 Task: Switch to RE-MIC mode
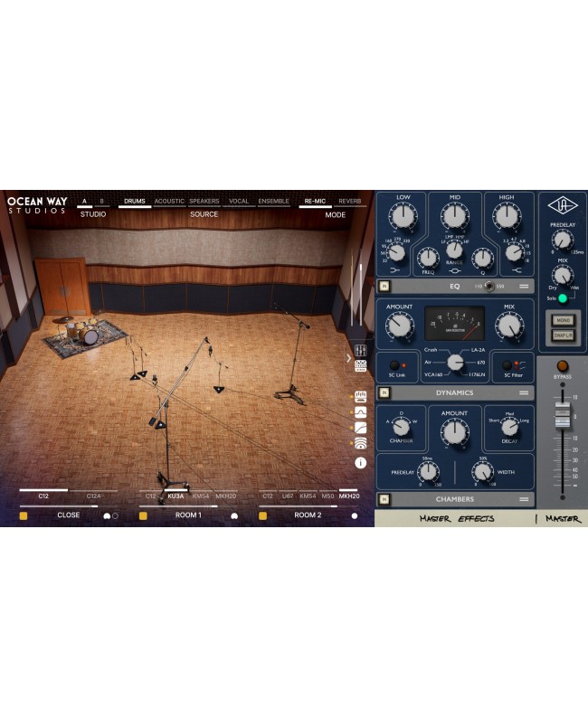315,202
